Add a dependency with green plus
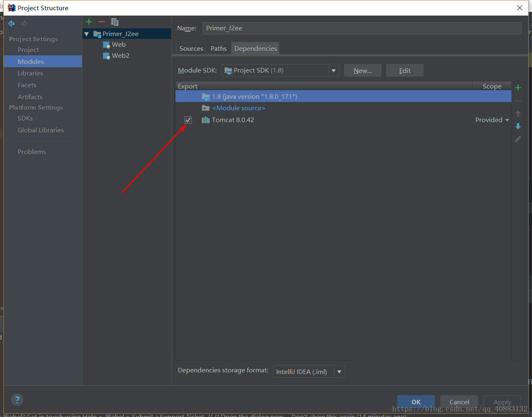The image size is (532, 417). pyautogui.click(x=518, y=88)
